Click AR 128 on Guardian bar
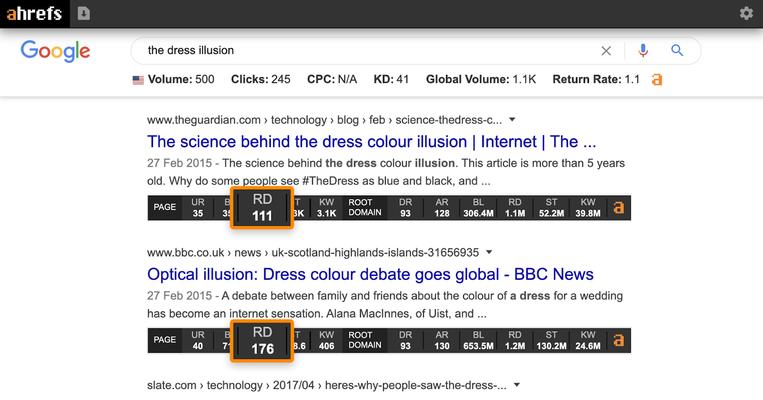 [x=442, y=208]
